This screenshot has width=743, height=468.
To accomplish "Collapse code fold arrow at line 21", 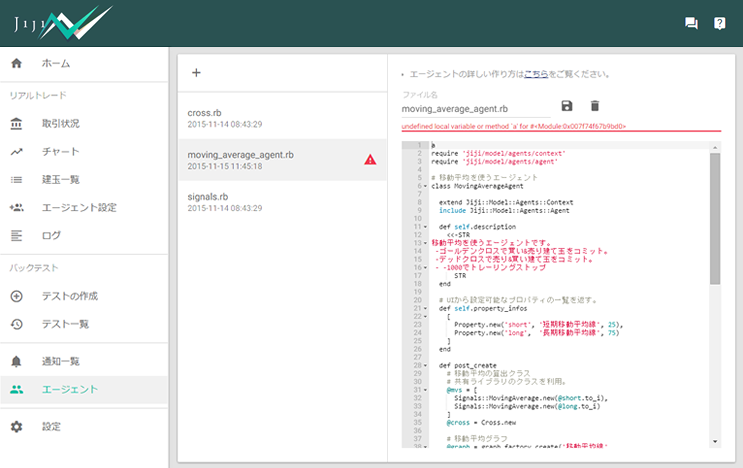I will 425,308.
